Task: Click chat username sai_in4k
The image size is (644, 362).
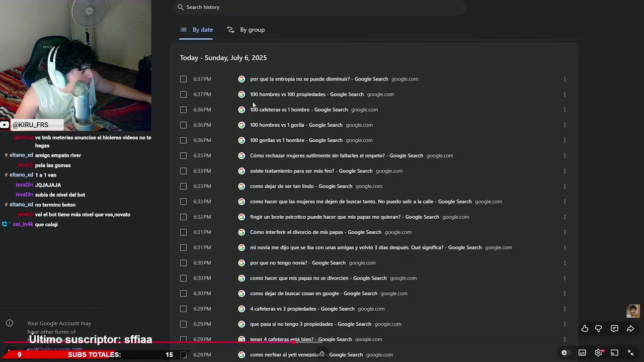Action: 23,224
